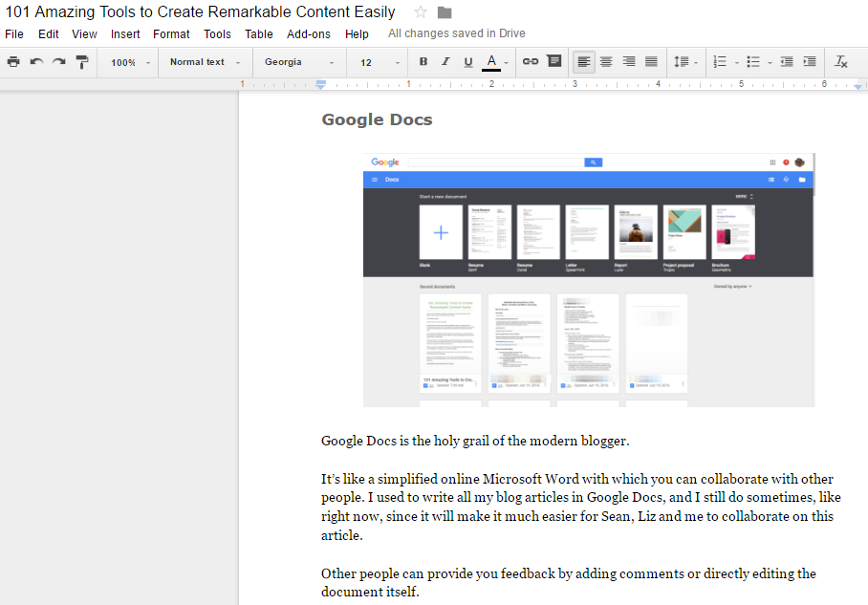Click the left indent marker on ruler
The width and height of the screenshot is (868, 605).
pos(320,86)
